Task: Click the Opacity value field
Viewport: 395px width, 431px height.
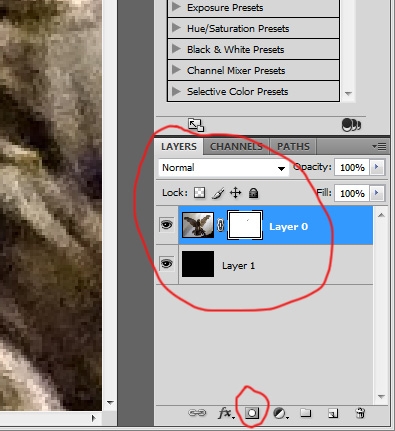Action: coord(352,167)
